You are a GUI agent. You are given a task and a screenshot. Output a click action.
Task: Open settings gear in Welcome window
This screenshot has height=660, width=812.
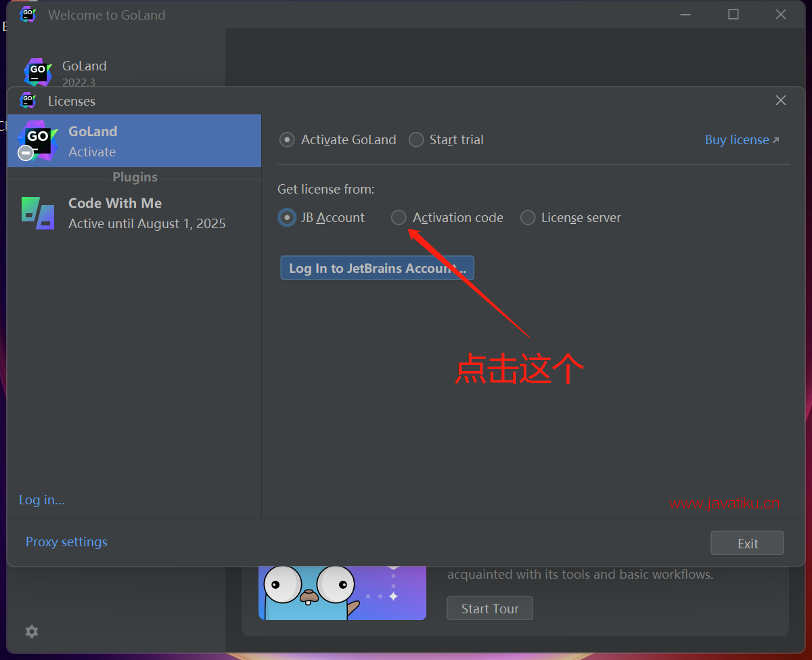pos(32,631)
